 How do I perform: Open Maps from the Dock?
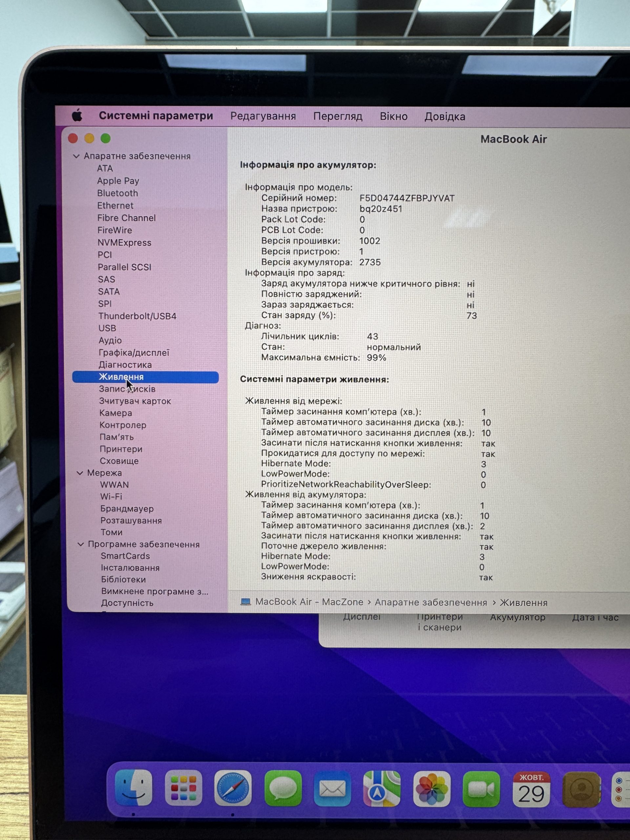click(x=382, y=788)
